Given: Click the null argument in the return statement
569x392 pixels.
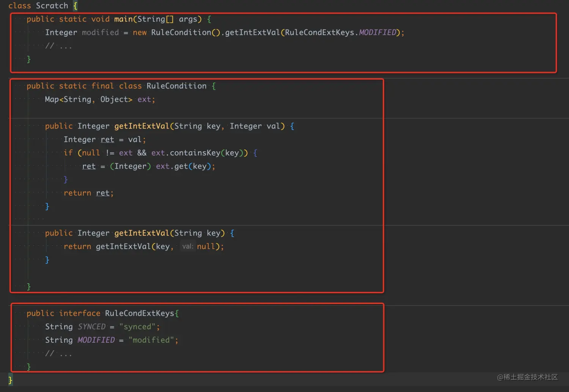Looking at the screenshot, I should point(206,246).
